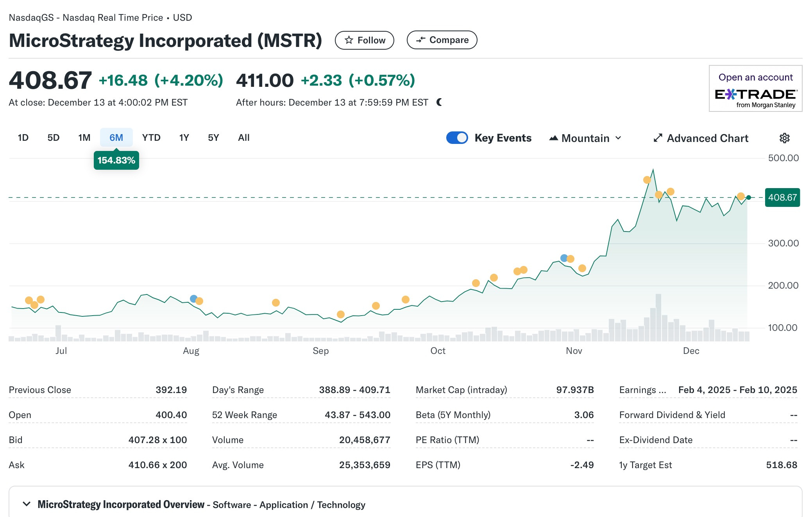Click the Volume value 20,458,677
Screen dimensions: 812x517
point(365,440)
